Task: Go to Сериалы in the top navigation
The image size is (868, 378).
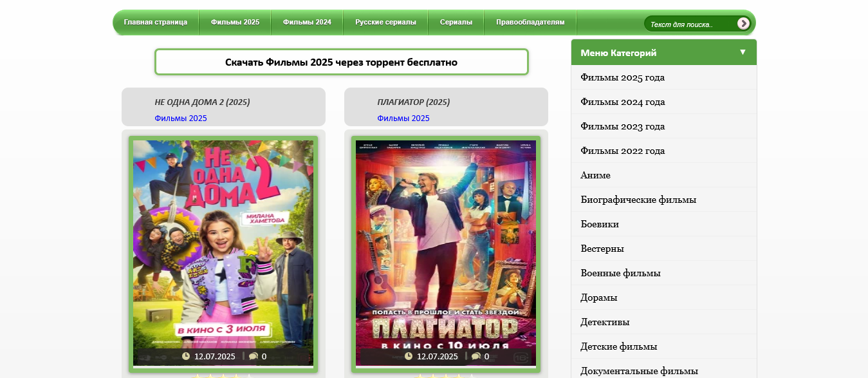Action: tap(456, 22)
